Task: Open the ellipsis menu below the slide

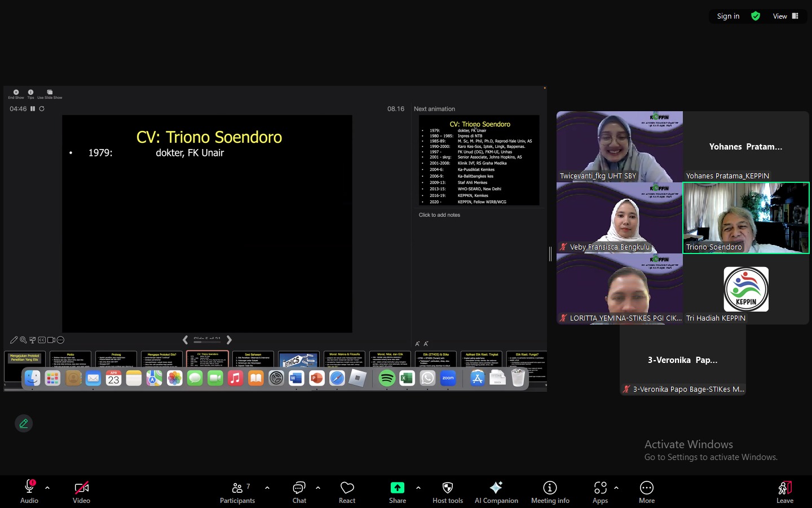Action: 60,340
